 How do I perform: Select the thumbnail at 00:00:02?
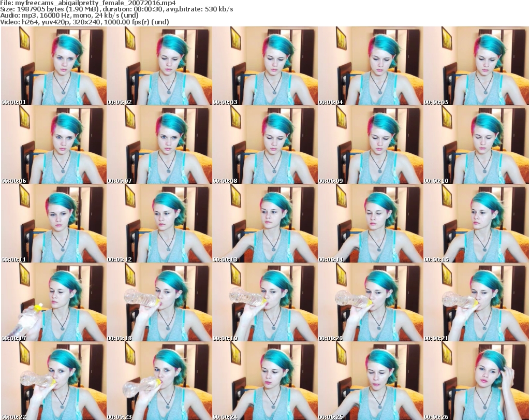tap(159, 66)
